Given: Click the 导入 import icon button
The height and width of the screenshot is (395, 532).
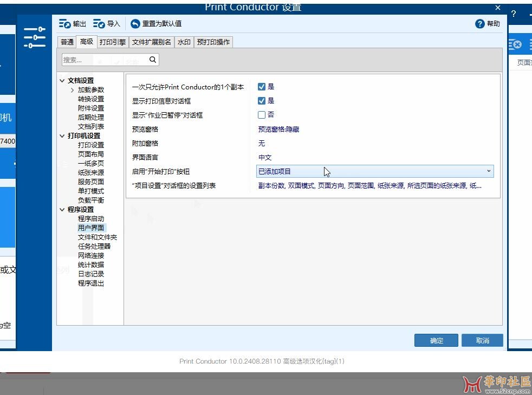Looking at the screenshot, I should [106, 24].
